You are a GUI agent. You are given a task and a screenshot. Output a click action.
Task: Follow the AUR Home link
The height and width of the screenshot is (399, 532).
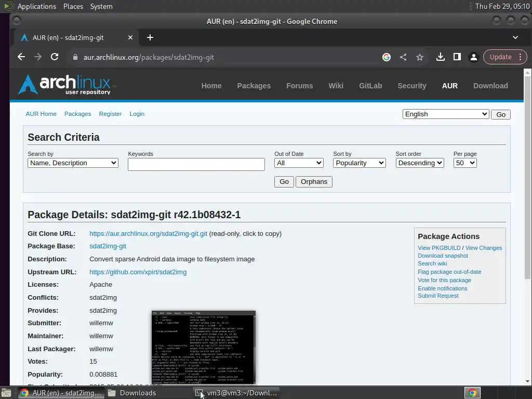click(41, 114)
